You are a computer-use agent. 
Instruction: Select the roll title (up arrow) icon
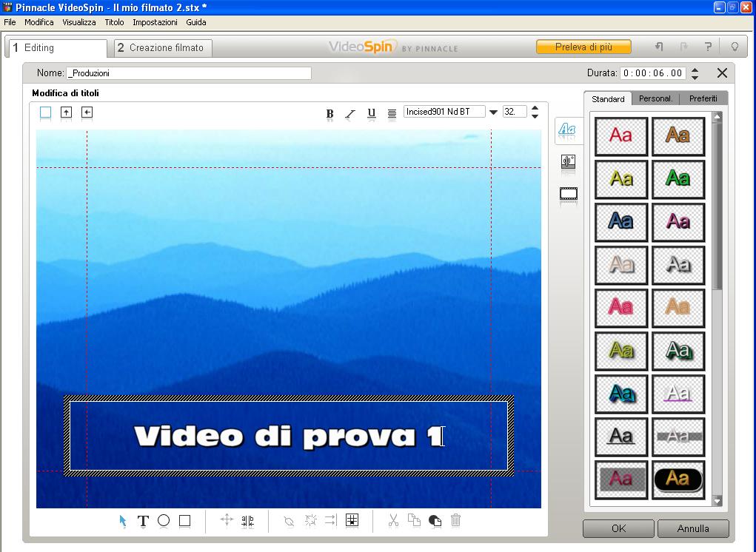(66, 112)
